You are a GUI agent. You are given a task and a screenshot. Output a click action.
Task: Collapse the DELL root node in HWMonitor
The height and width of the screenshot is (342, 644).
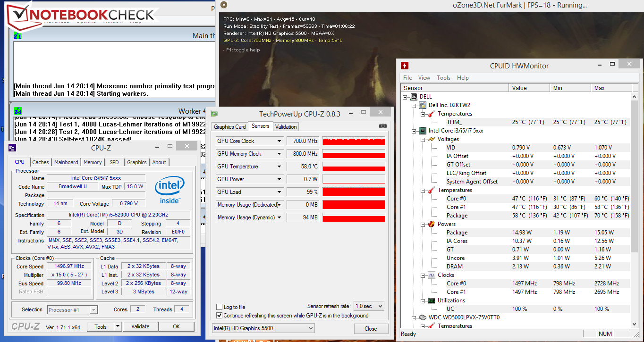coord(405,97)
